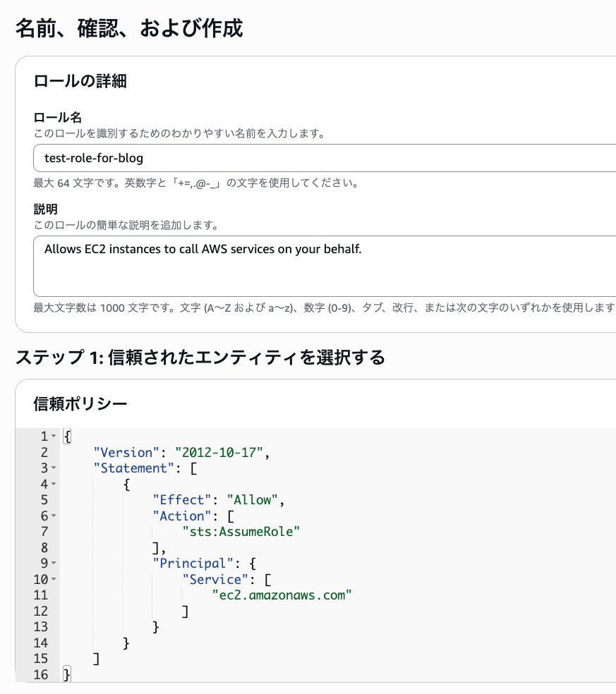Click the ロールの詳細 heading
The height and width of the screenshot is (694, 616).
(x=80, y=81)
